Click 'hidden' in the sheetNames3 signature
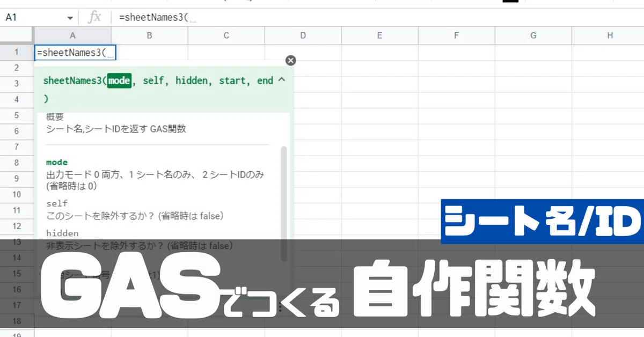The image size is (644, 337). [192, 80]
